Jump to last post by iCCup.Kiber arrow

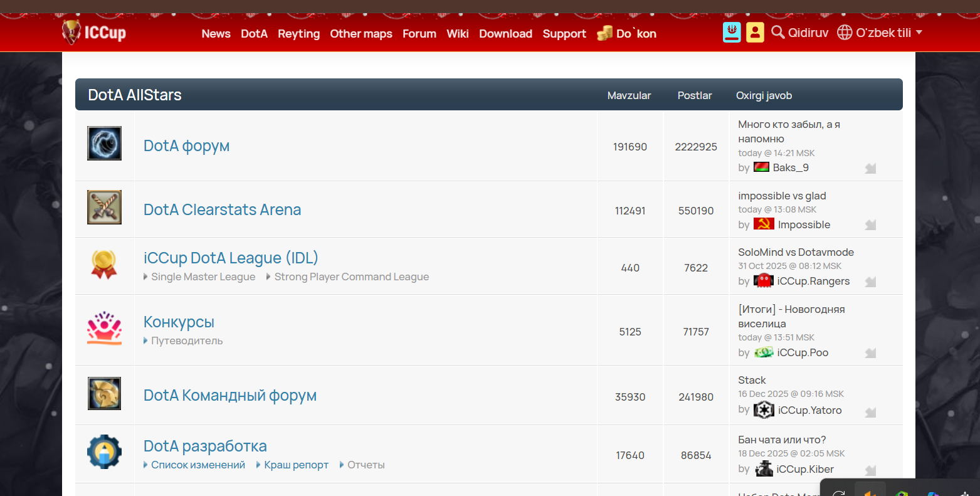click(870, 470)
